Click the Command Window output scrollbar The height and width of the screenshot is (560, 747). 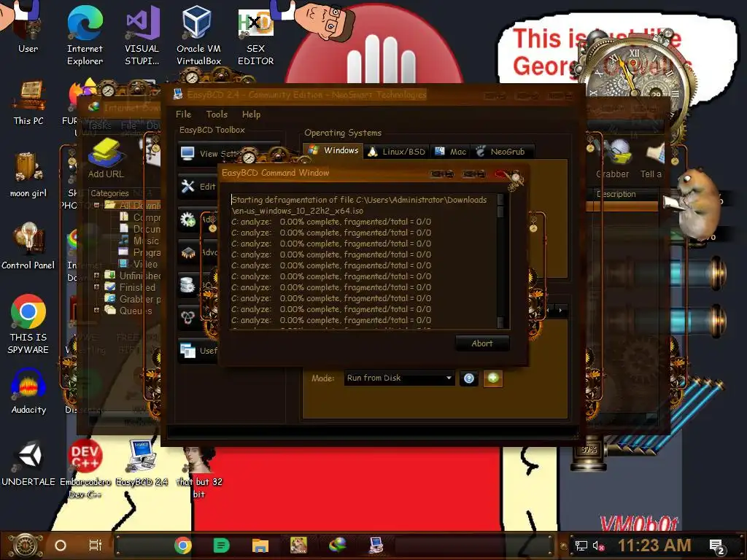click(500, 260)
